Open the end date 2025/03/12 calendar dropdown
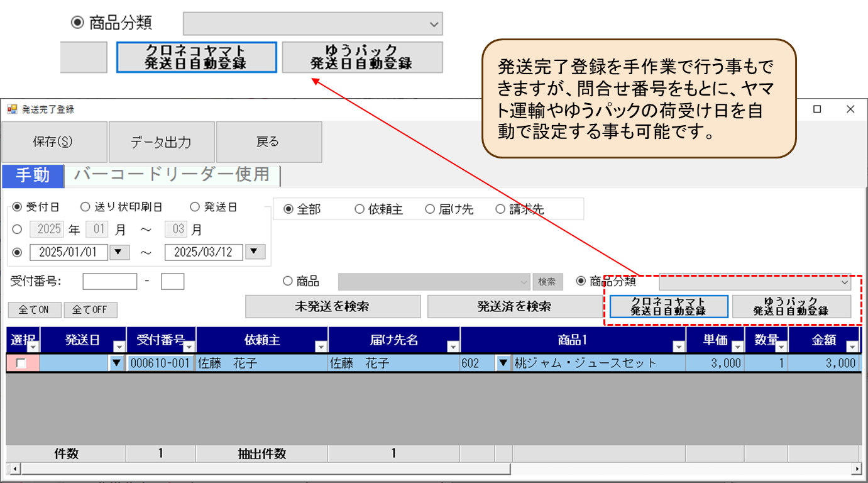The image size is (868, 483). point(254,252)
